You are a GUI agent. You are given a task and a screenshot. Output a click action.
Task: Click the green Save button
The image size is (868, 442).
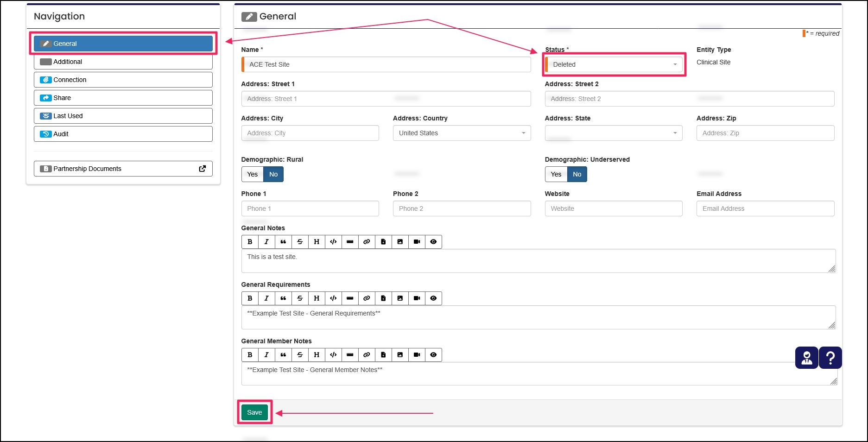click(x=254, y=412)
